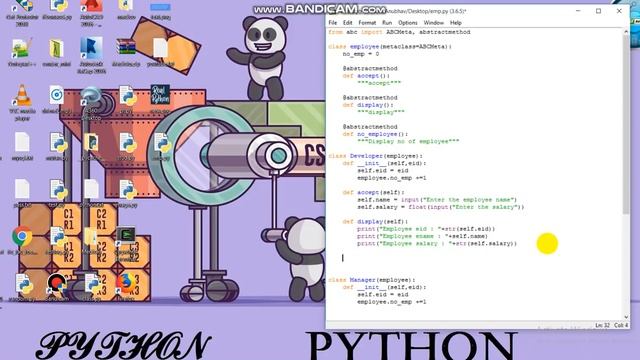This screenshot has width=640, height=360.
Task: Launch the Notepad++ desktop shortcut
Action: point(22,49)
